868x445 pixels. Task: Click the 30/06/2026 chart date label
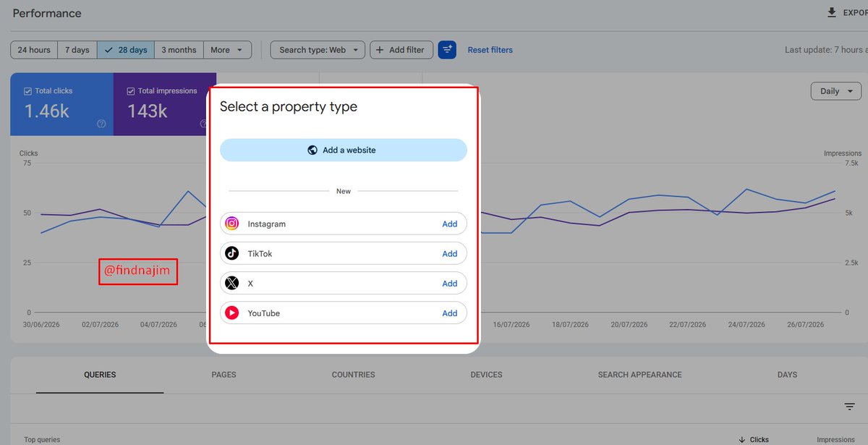[41, 325]
